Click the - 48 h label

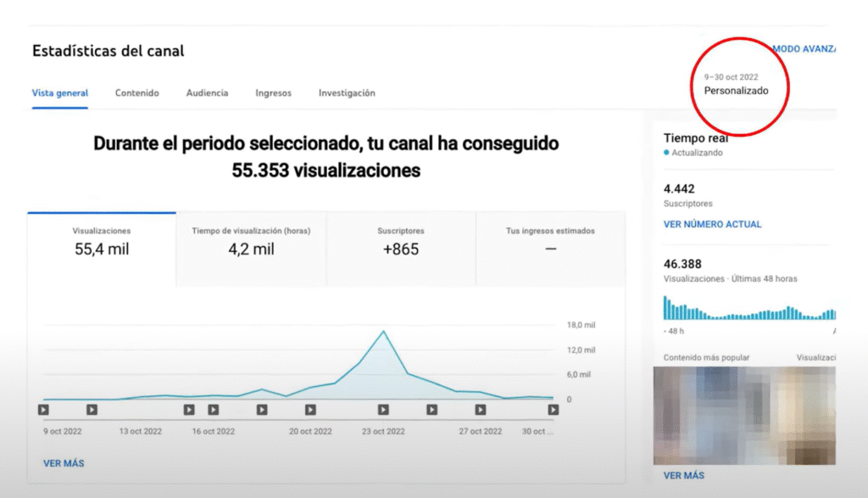(x=674, y=331)
